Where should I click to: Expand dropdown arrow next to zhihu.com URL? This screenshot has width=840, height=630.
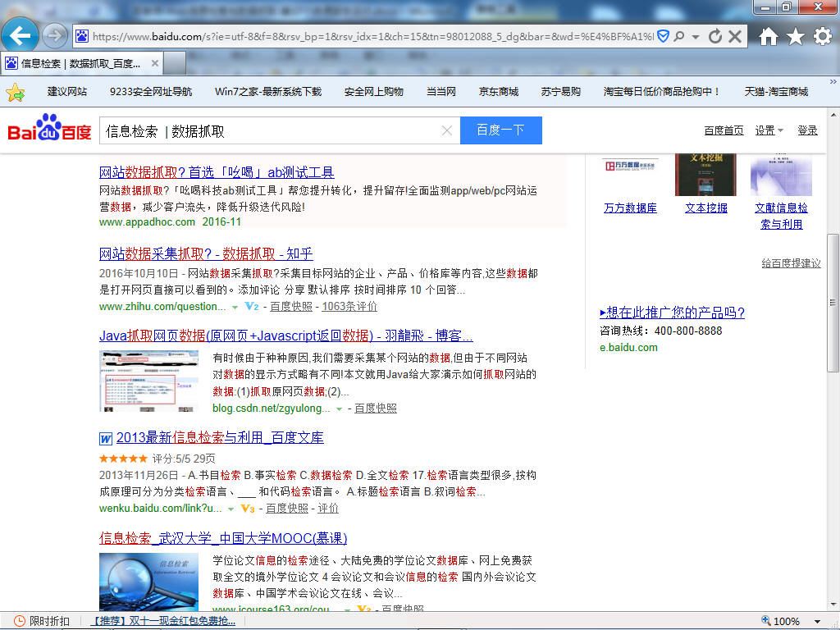[235, 308]
